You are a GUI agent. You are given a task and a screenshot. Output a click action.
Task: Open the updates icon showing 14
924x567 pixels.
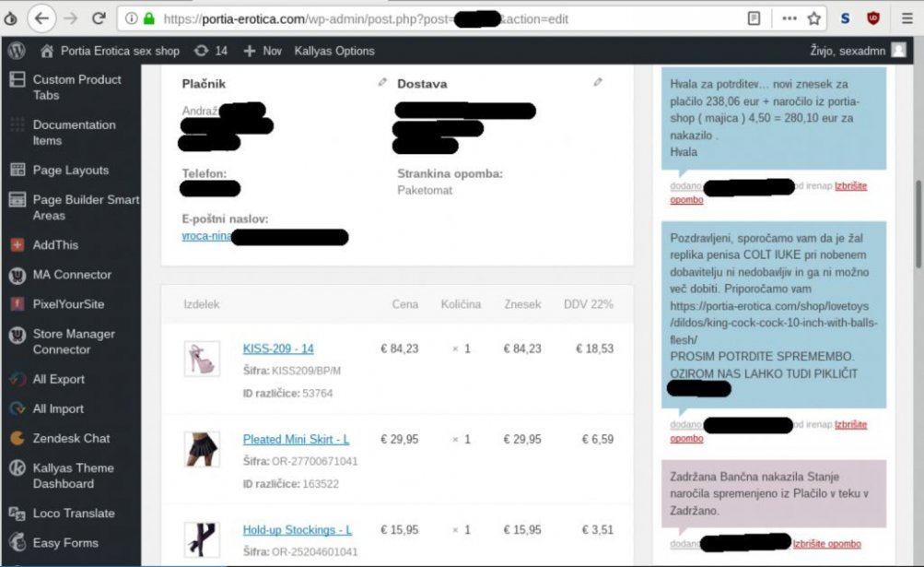tap(211, 51)
